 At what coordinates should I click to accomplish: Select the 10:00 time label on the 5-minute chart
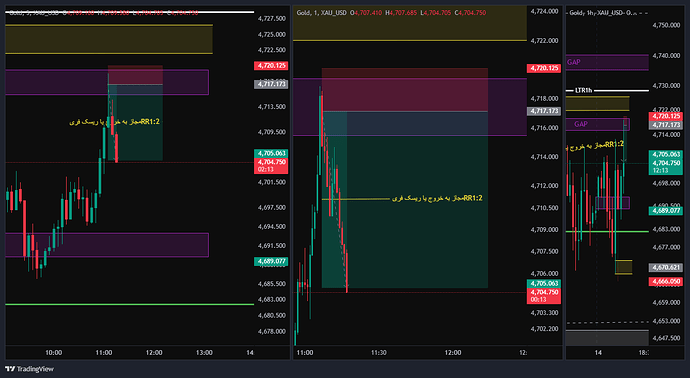pos(54,352)
